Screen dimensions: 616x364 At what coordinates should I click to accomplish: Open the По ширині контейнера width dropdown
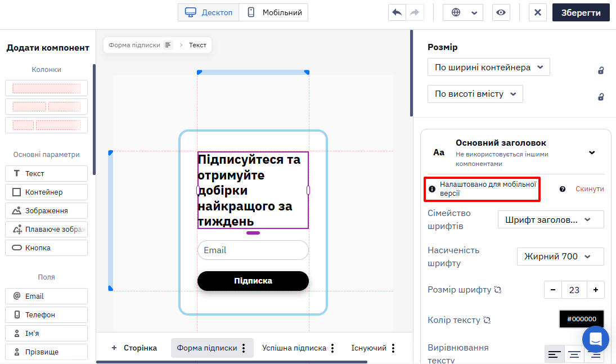[489, 67]
